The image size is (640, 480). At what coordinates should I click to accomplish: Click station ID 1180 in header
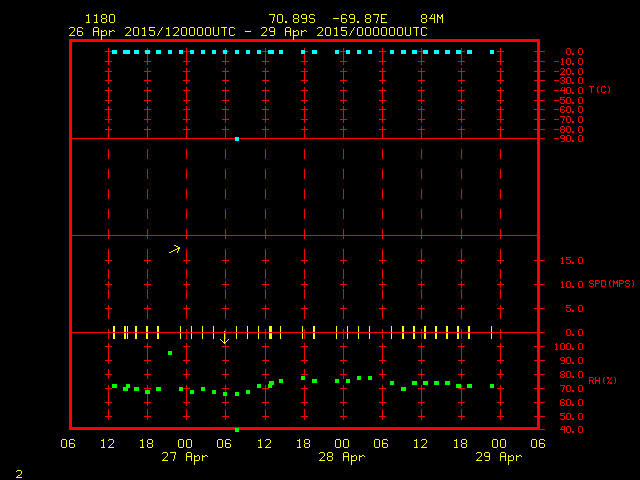(x=99, y=19)
